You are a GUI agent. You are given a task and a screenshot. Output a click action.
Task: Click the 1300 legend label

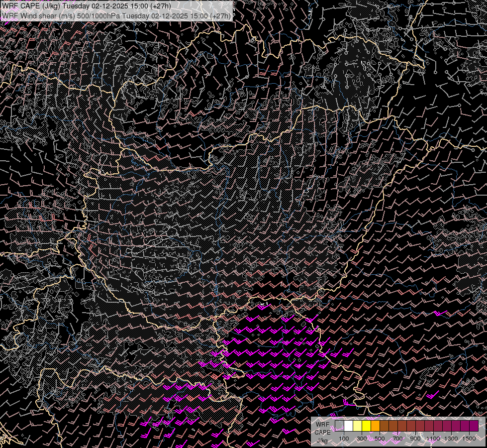[451, 439]
